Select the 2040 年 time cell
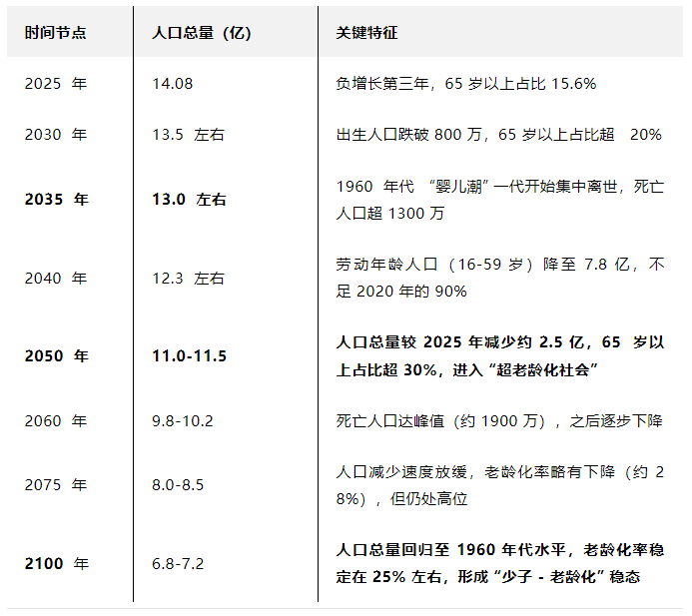Image resolution: width=692 pixels, height=616 pixels. point(56,278)
